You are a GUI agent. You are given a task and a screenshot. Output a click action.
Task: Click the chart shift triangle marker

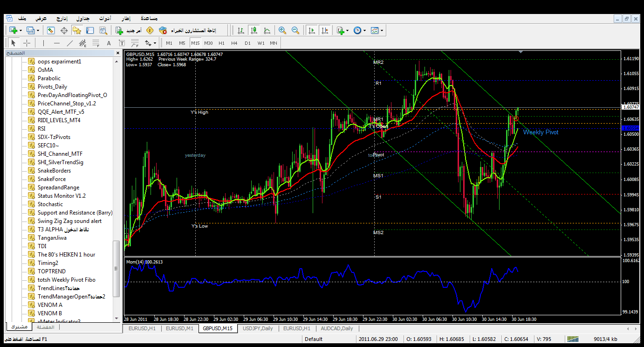tap(521, 52)
